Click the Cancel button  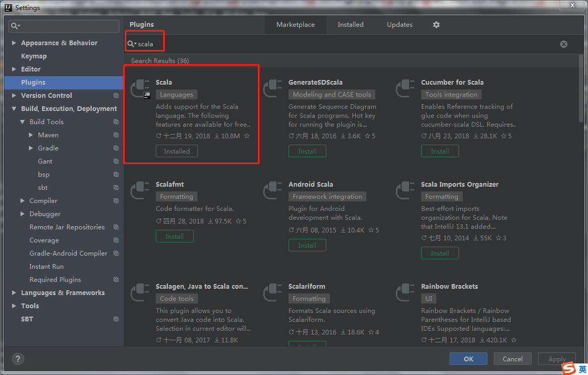pos(512,359)
